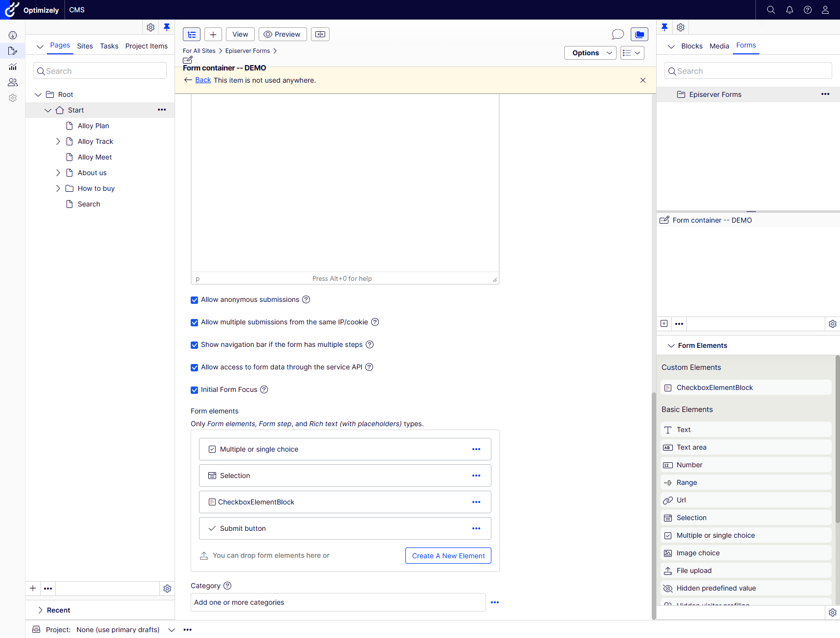The width and height of the screenshot is (840, 638).
Task: Open the comments speech bubble icon
Action: [x=618, y=34]
